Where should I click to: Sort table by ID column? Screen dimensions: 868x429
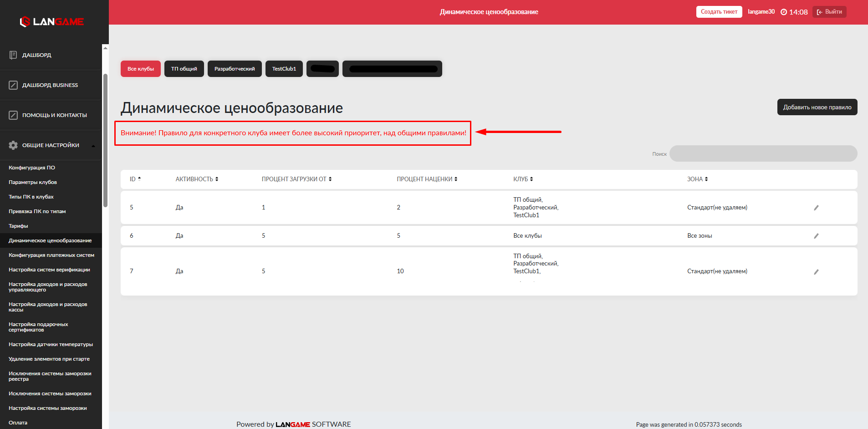coord(135,179)
